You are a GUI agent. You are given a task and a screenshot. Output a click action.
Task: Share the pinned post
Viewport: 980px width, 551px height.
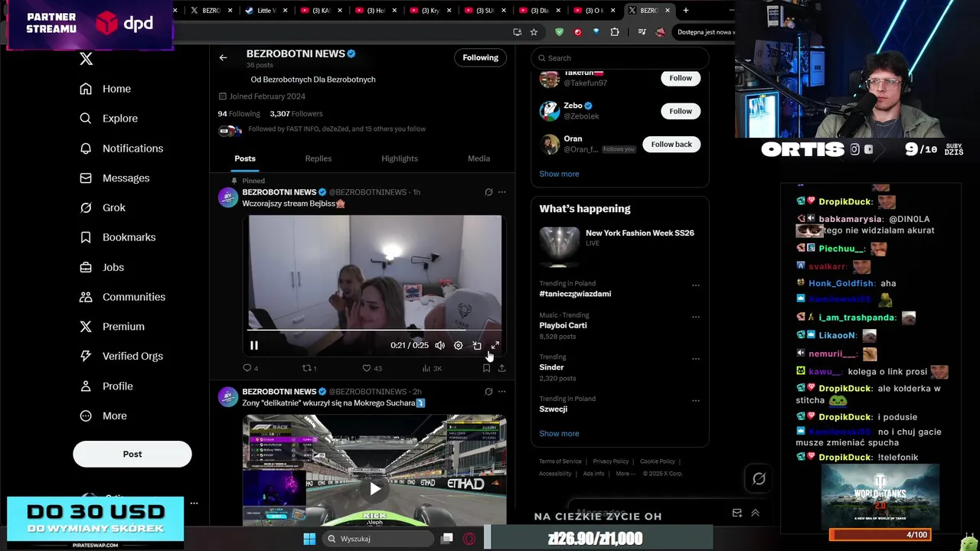501,368
